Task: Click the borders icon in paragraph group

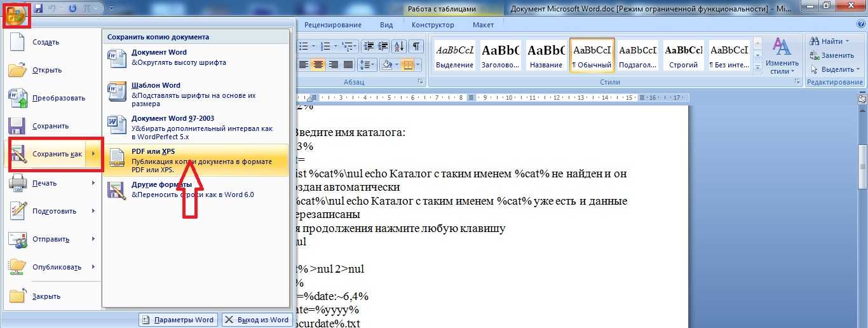Action: click(408, 65)
